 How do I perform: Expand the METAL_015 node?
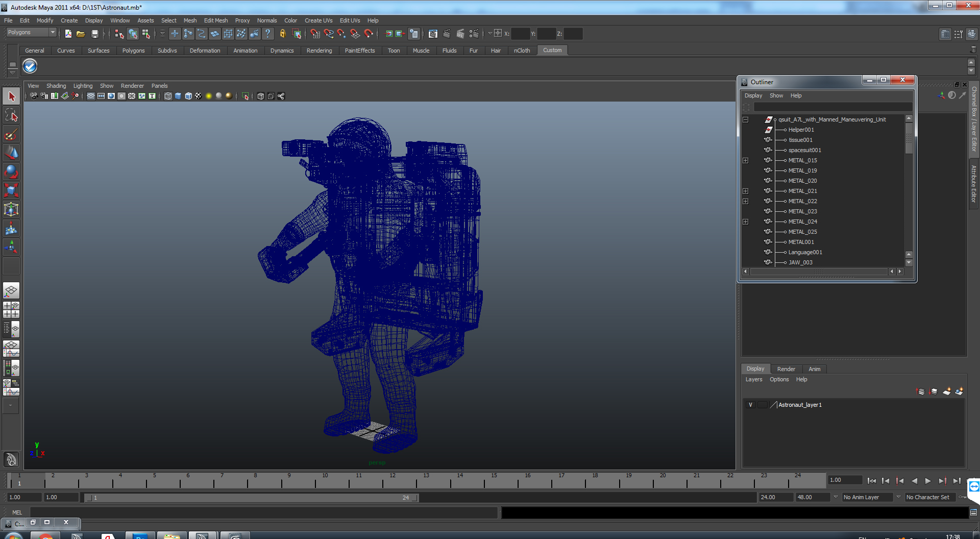745,160
